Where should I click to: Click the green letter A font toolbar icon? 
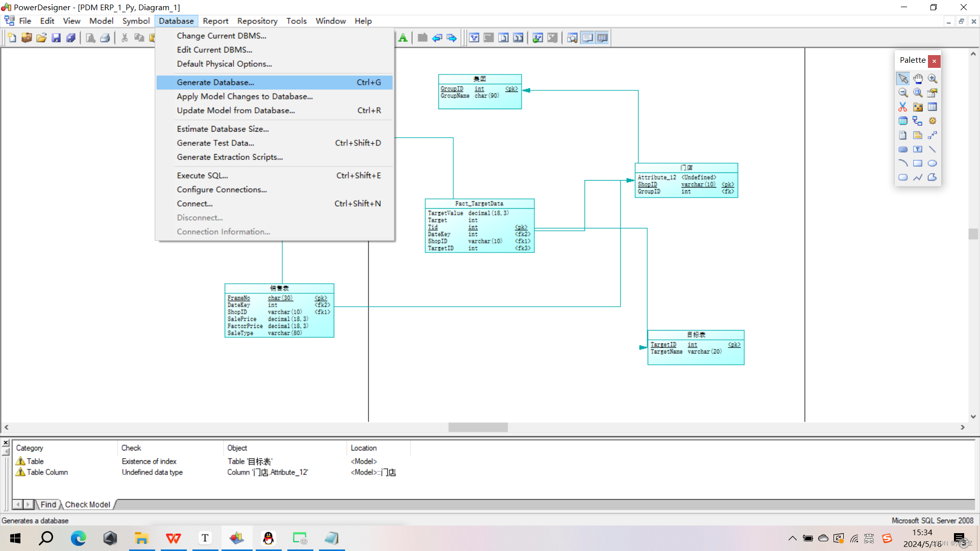click(403, 38)
